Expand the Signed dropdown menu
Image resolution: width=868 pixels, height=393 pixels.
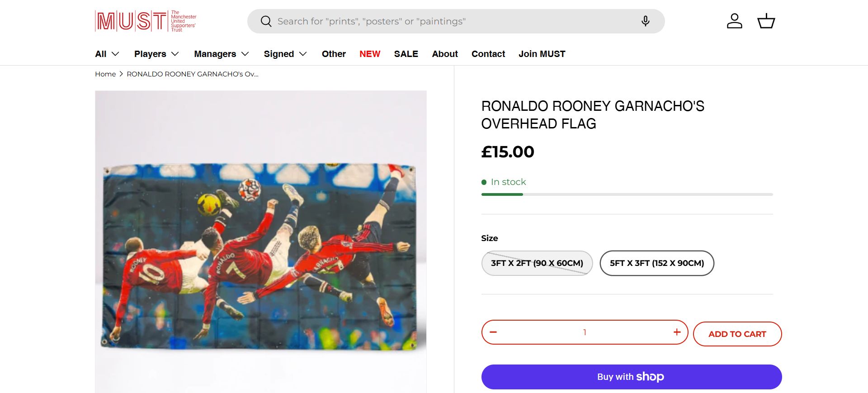click(285, 54)
